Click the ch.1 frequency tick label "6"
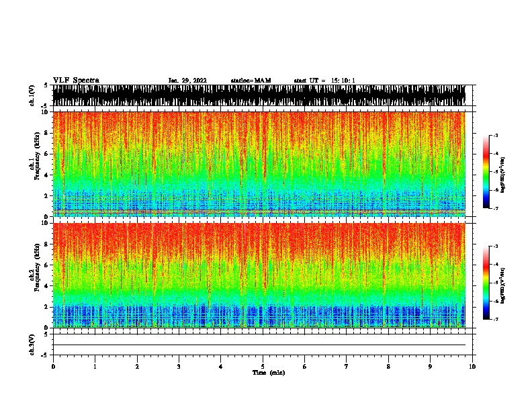This screenshot has height=411, width=532. pos(46,154)
